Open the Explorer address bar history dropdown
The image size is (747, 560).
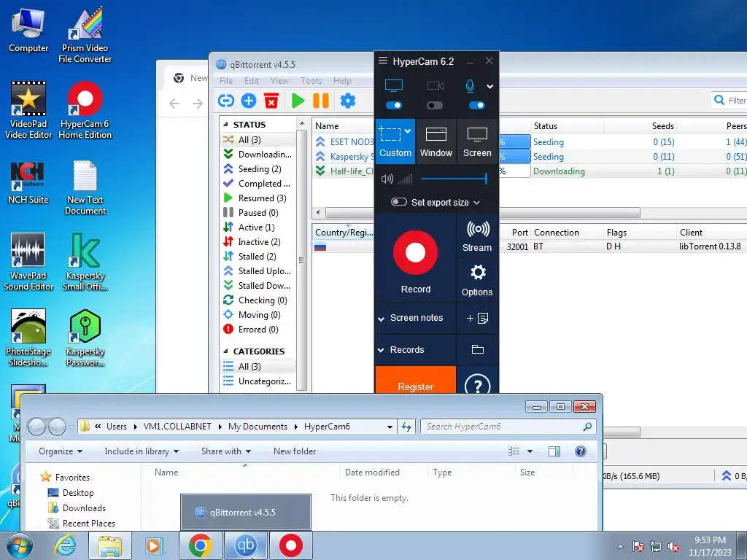pos(390,427)
